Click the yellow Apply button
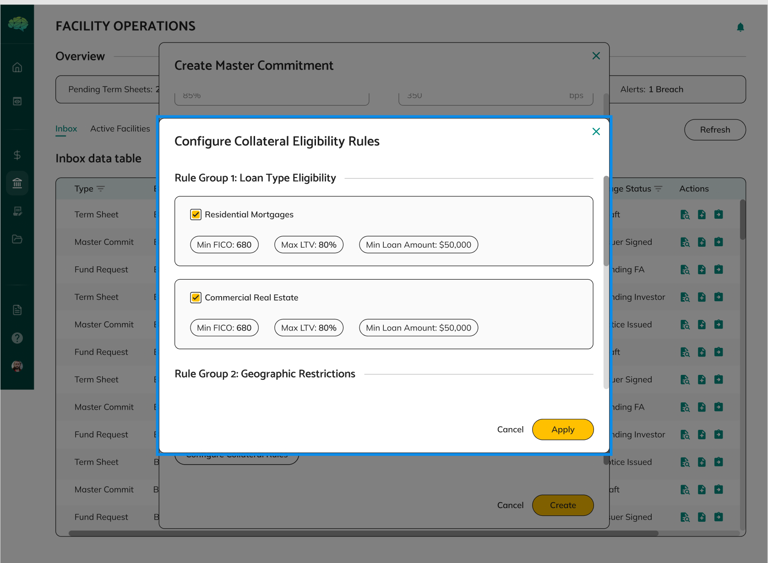Screen dimensions: 768x563 point(563,429)
